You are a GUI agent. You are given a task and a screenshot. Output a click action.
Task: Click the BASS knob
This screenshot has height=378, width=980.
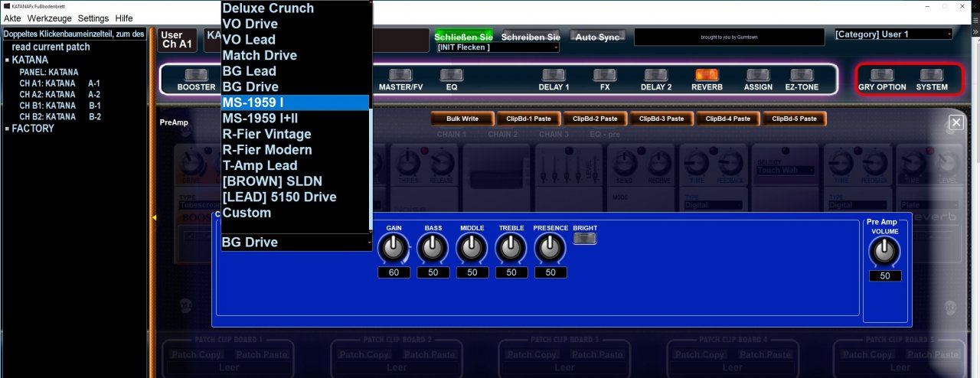click(x=433, y=248)
